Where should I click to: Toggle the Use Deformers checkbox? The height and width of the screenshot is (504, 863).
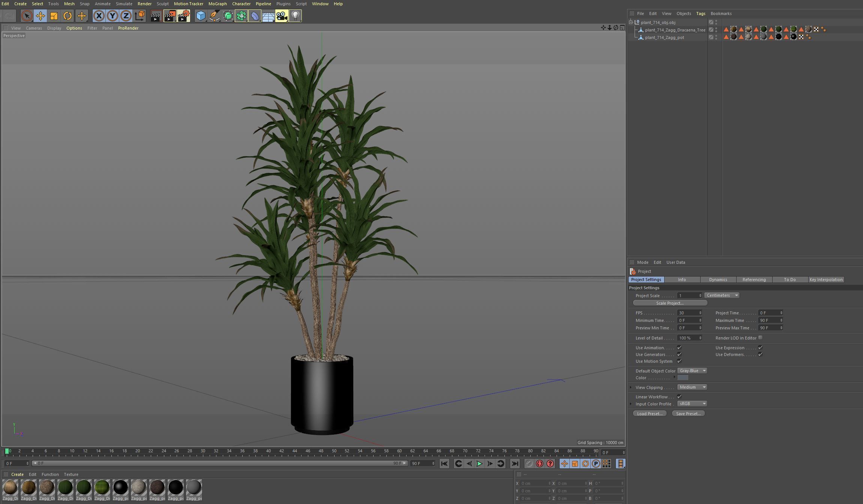(x=760, y=354)
